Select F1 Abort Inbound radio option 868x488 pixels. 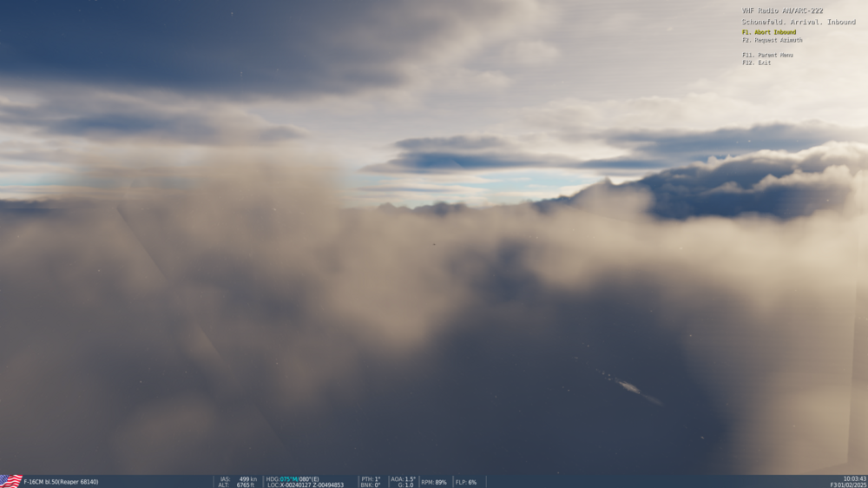click(769, 33)
